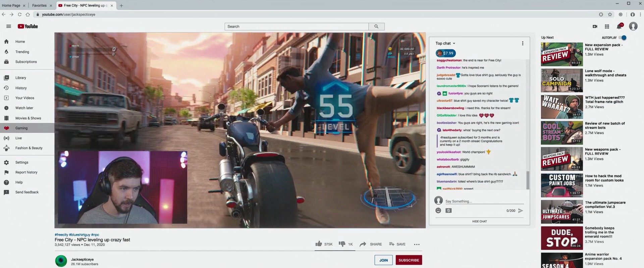
Task: Open Send feedback in sidebar
Action: tap(27, 192)
